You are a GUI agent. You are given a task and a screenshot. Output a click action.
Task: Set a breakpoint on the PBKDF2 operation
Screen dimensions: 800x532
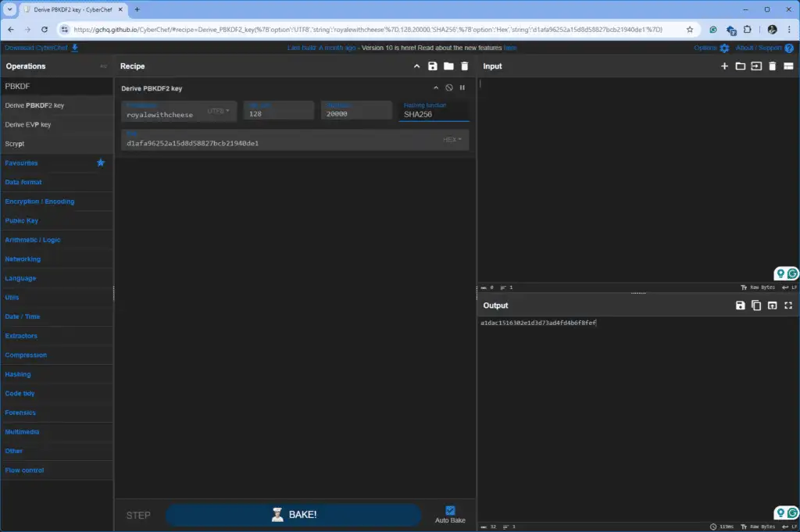[x=462, y=87]
